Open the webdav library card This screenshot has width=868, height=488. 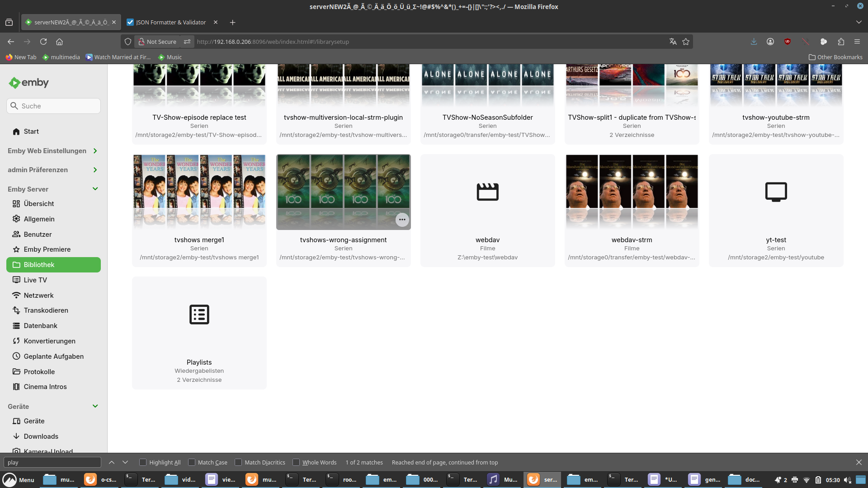tap(487, 211)
